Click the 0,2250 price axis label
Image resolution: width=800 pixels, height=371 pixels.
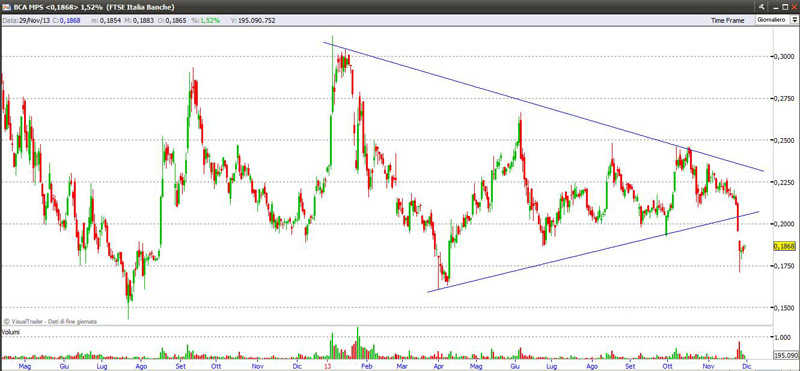coord(785,182)
